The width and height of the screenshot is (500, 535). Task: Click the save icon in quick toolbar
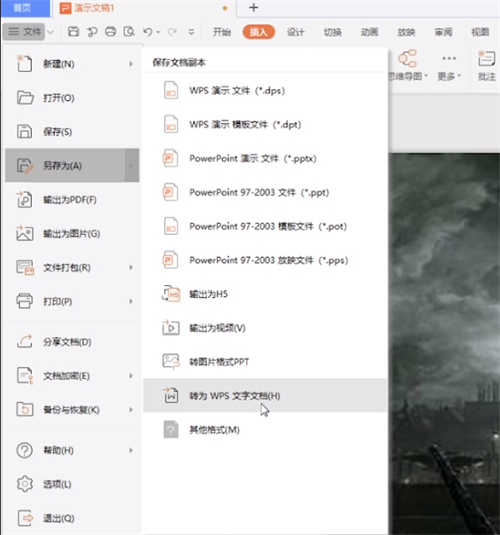click(73, 32)
